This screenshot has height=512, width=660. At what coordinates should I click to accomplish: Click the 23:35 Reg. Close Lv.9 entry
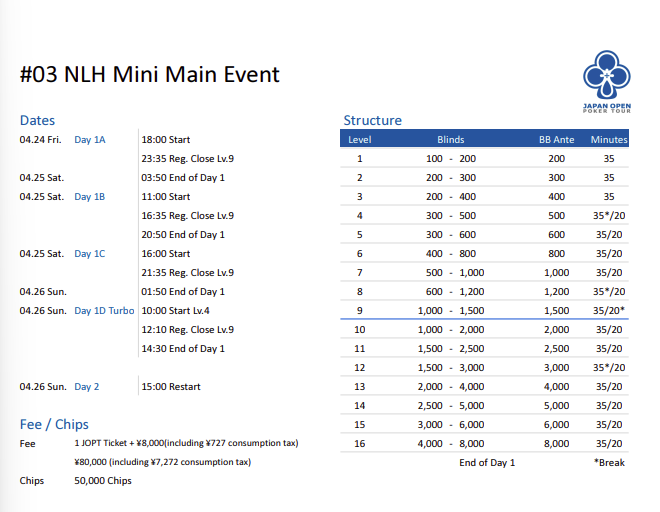(187, 159)
